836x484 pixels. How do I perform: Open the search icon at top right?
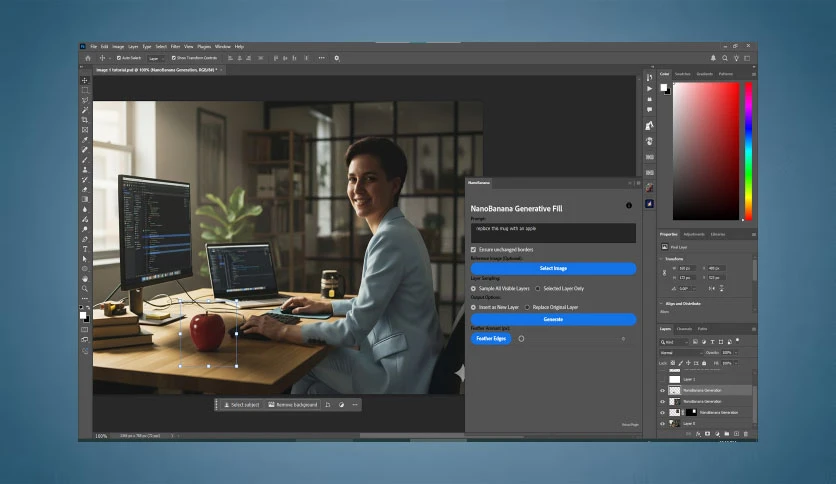[x=725, y=58]
